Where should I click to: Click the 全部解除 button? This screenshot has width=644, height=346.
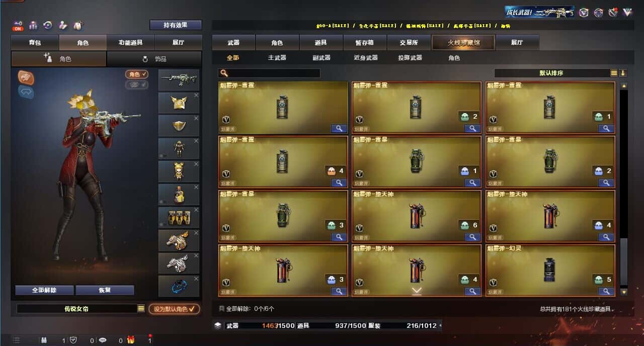(x=44, y=290)
